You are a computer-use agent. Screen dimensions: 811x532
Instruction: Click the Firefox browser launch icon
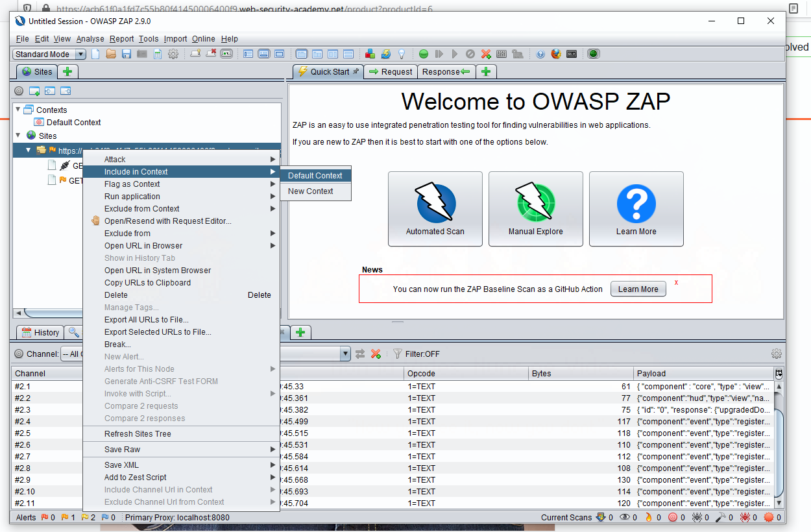556,54
